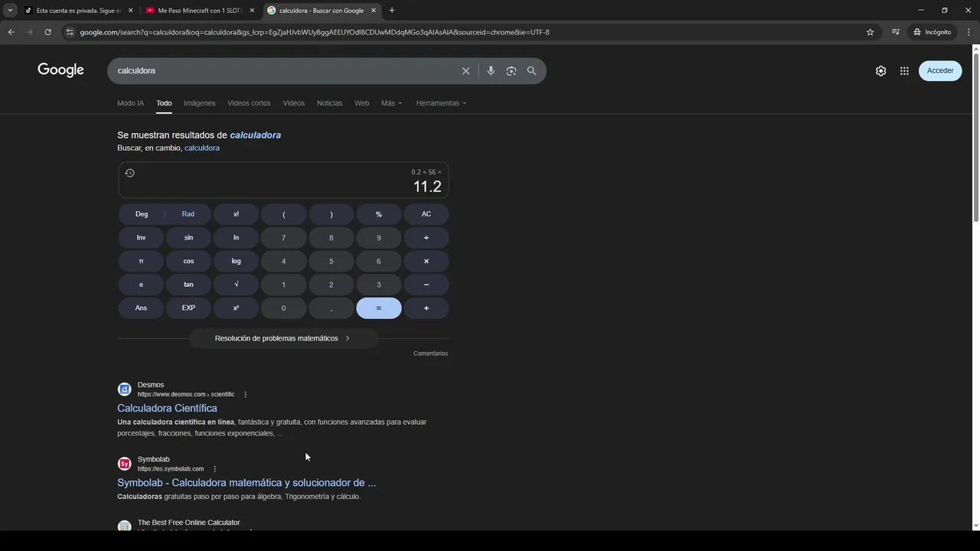Start voice search with the microphone icon
This screenshot has width=980, height=551.
click(491, 70)
